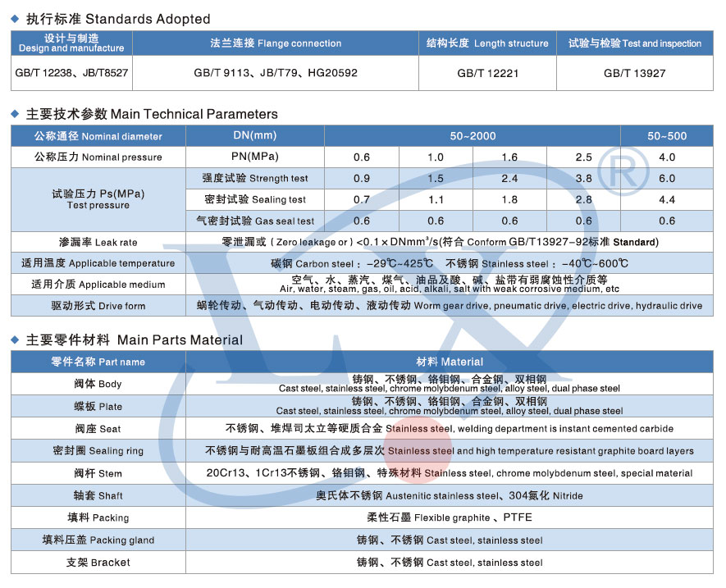Click the "6.0" strength test value
Screen dimensions: 726x588
[667, 178]
